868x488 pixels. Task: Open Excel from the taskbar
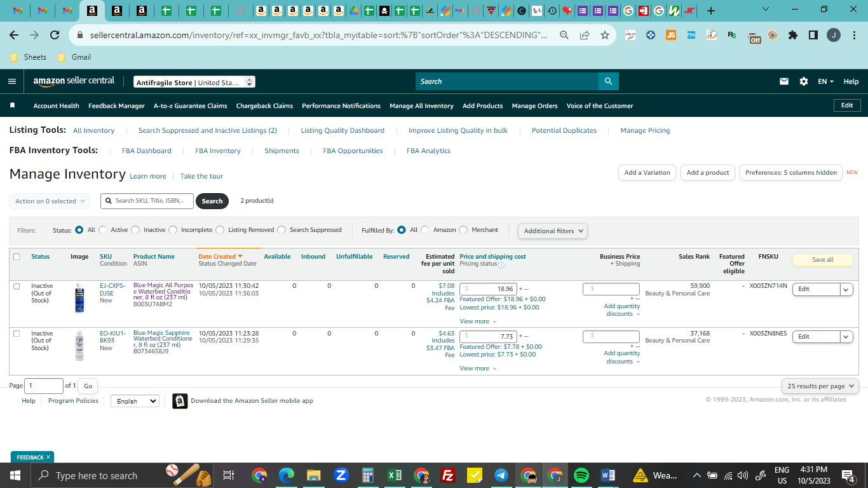click(x=394, y=475)
